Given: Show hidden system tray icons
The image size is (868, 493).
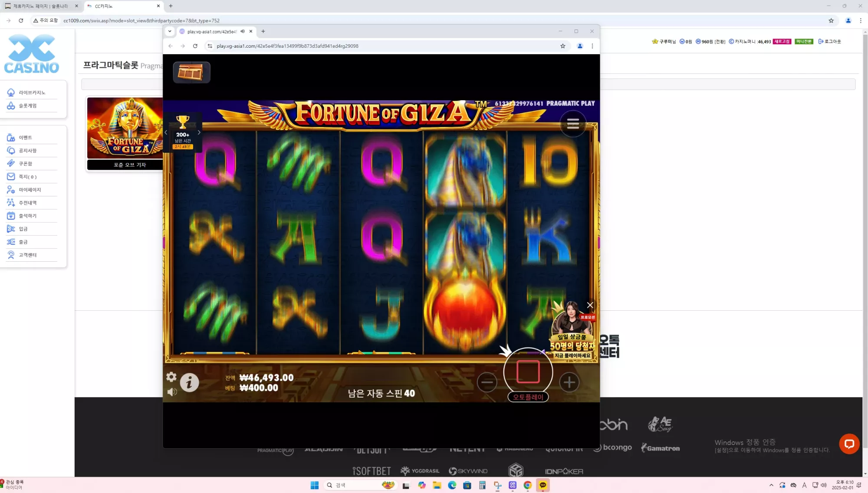Looking at the screenshot, I should 771,485.
